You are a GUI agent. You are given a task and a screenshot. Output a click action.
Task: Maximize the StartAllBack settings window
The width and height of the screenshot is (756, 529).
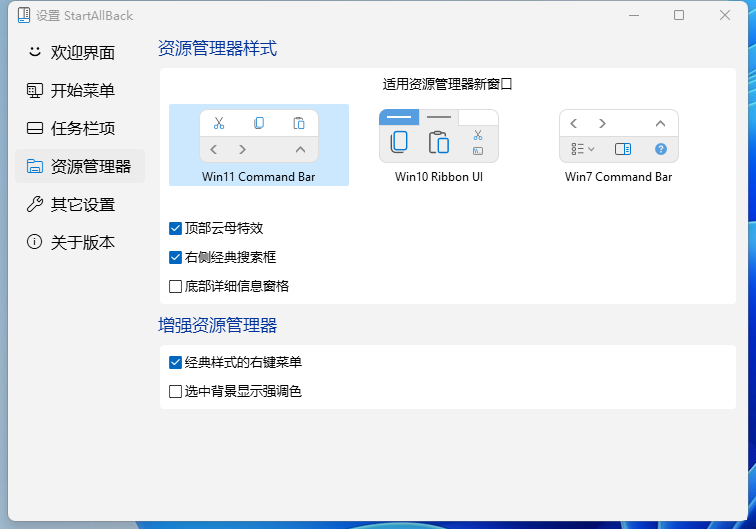(679, 15)
